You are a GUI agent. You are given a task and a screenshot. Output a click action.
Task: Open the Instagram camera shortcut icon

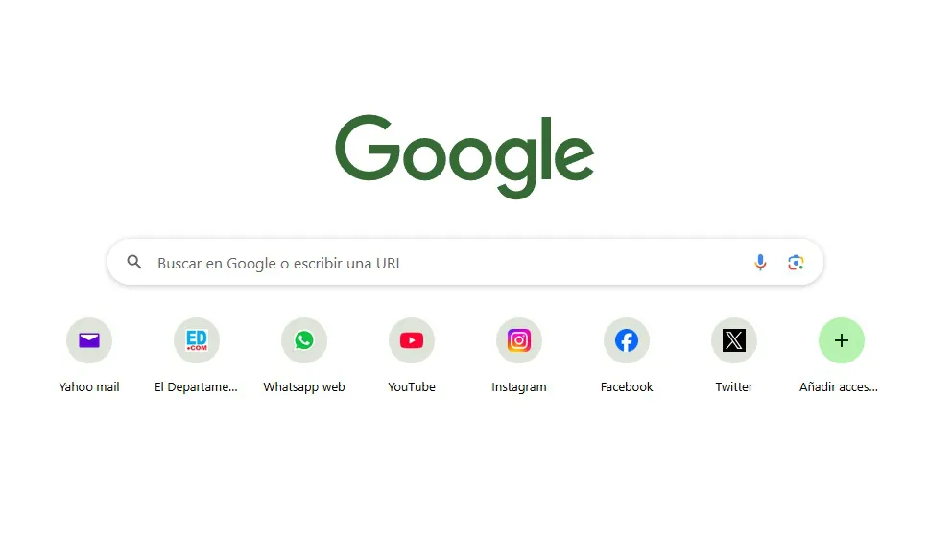click(x=519, y=340)
